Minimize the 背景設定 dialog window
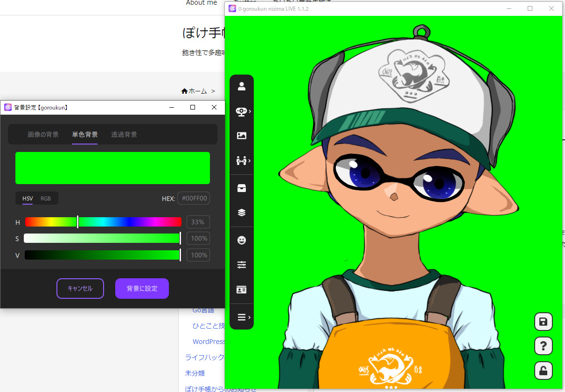 point(172,107)
